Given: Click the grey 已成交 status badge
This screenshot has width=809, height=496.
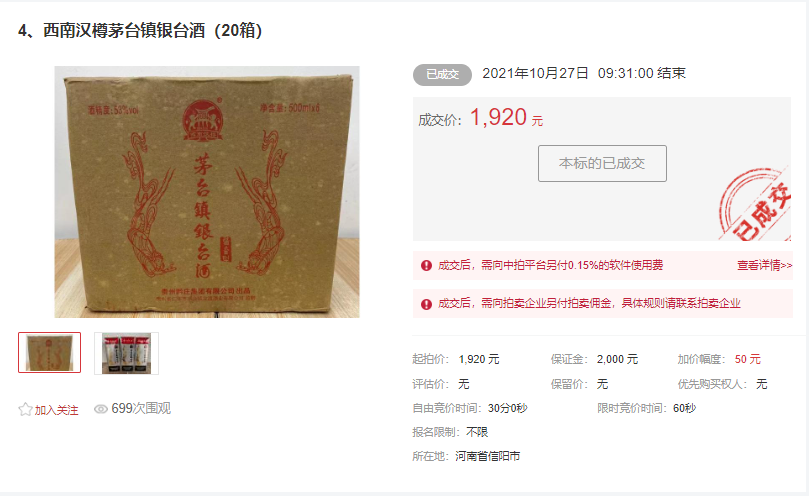Looking at the screenshot, I should click(442, 74).
